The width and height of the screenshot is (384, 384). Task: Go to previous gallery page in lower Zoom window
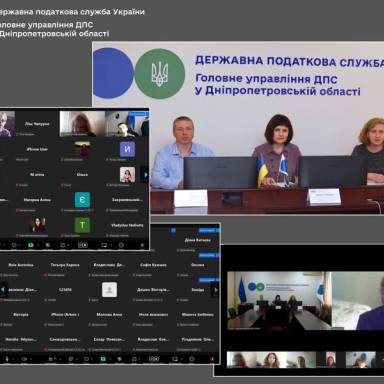click(4, 290)
